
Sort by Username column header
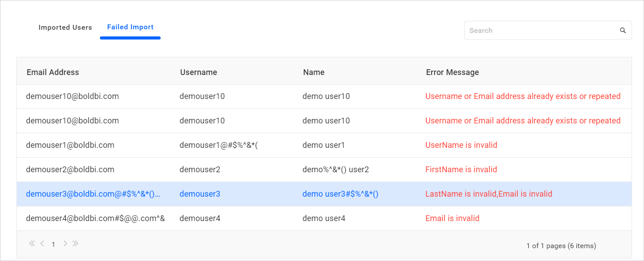point(198,72)
